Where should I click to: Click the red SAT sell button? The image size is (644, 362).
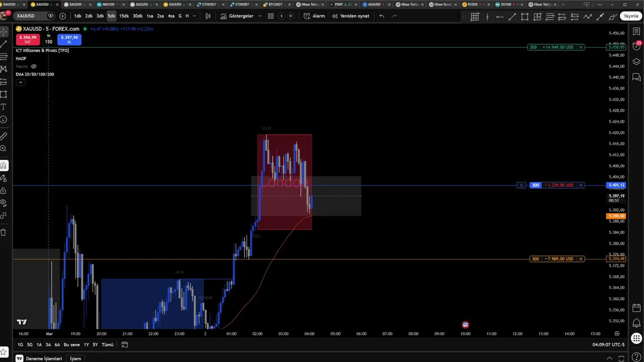click(x=28, y=39)
